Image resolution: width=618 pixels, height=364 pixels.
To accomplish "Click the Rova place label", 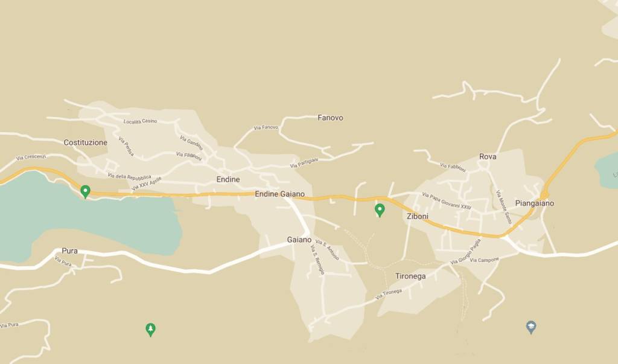I will (x=488, y=156).
